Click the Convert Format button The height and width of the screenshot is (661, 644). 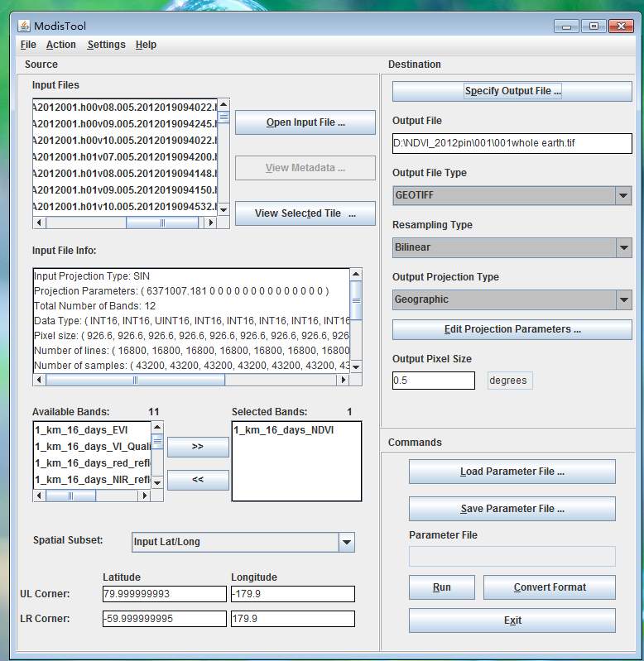[x=550, y=587]
